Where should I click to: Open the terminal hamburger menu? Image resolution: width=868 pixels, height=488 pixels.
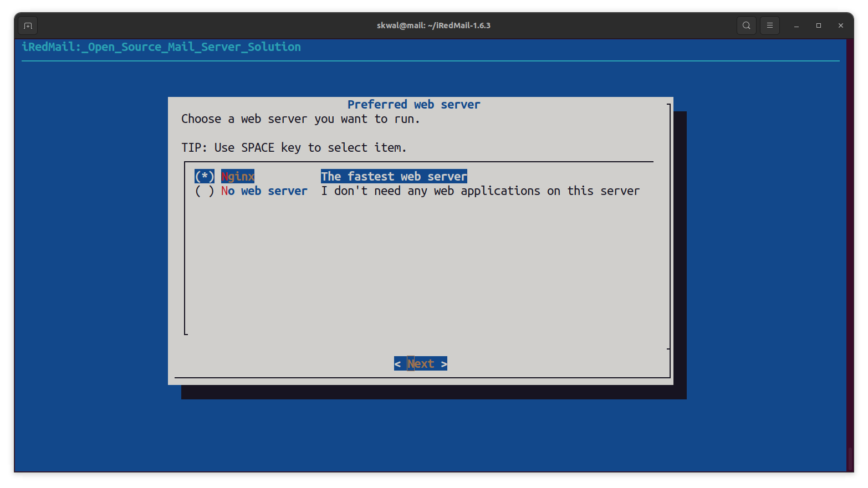pyautogui.click(x=770, y=25)
